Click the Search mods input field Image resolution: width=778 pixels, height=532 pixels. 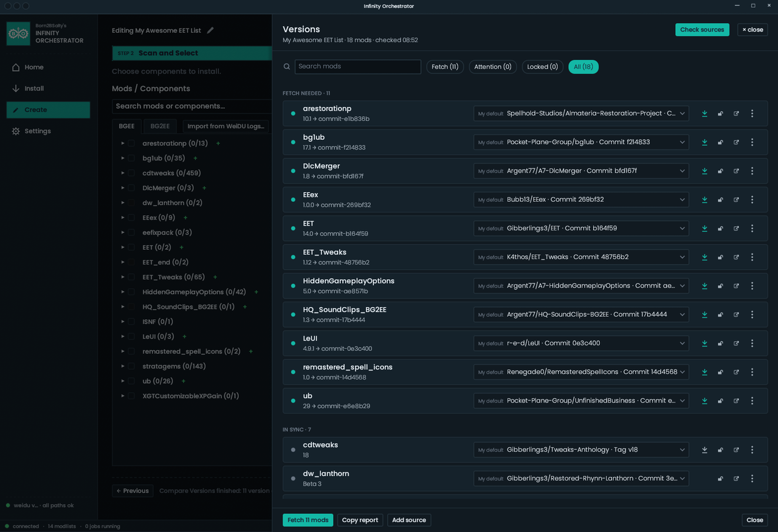click(358, 67)
